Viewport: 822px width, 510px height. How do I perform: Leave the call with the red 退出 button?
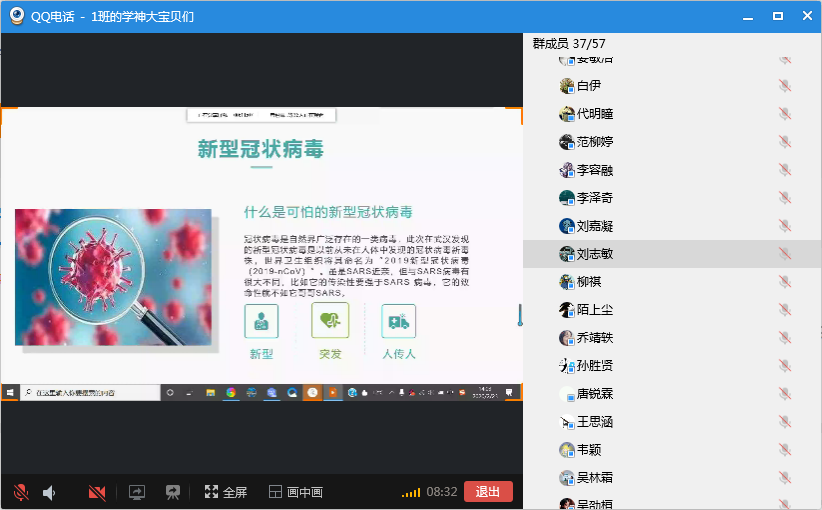coord(488,492)
